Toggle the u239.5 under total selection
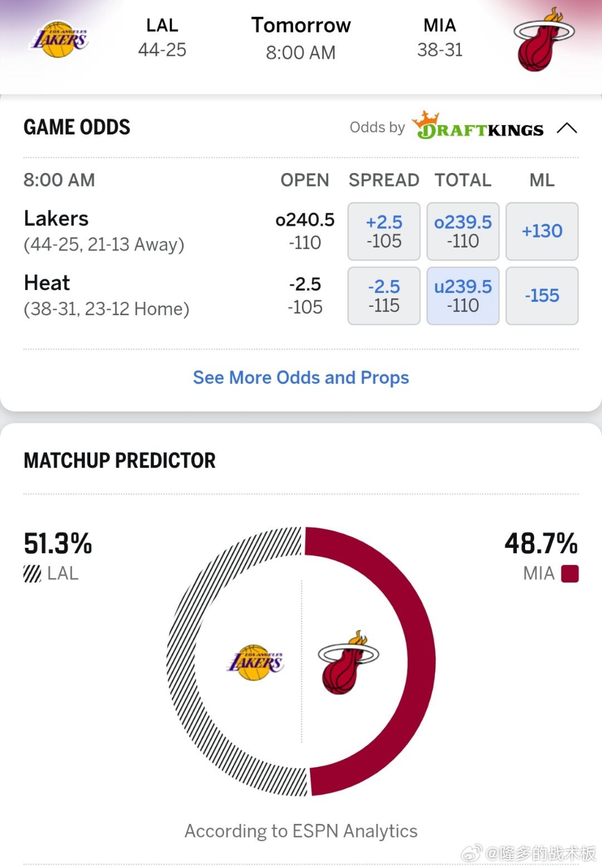 pos(463,296)
